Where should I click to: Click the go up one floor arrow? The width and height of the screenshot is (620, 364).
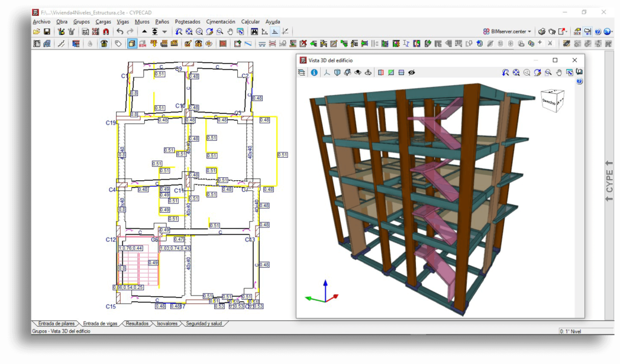click(144, 31)
